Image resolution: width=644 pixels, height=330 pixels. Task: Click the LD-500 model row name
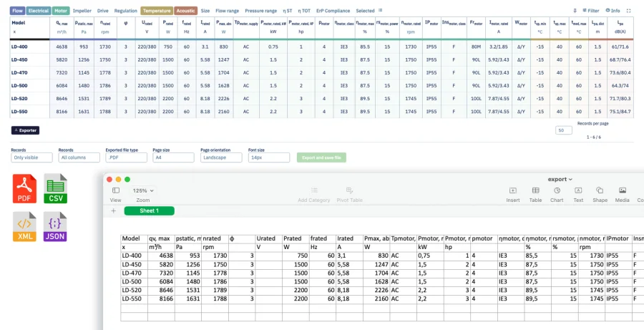click(x=19, y=85)
